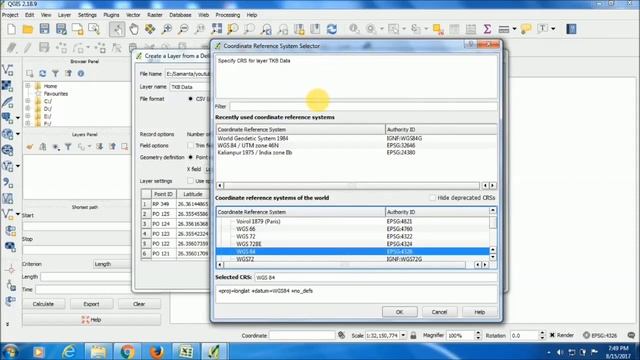This screenshot has height=360, width=640.
Task: Click the world CRS list vertical scrollbar
Action: point(493,234)
